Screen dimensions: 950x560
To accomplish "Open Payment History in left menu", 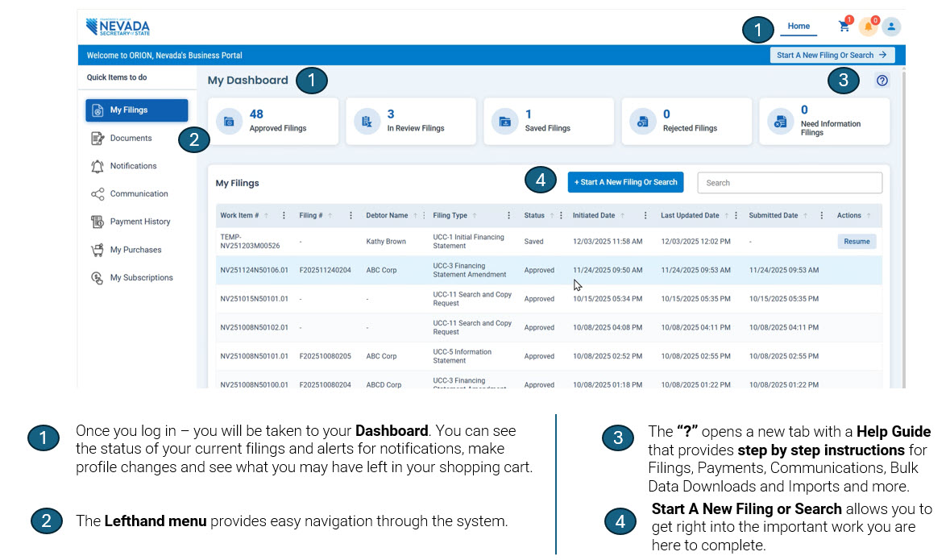I will pyautogui.click(x=140, y=222).
